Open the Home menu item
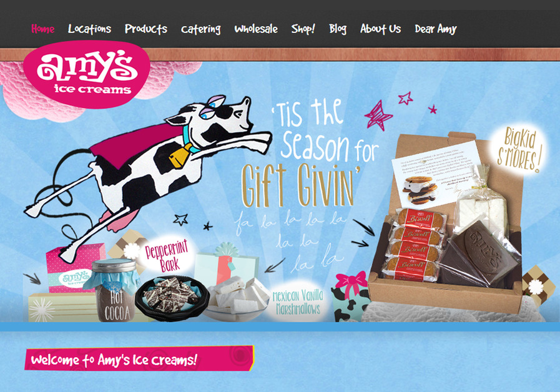The width and height of the screenshot is (560, 392). (x=43, y=29)
